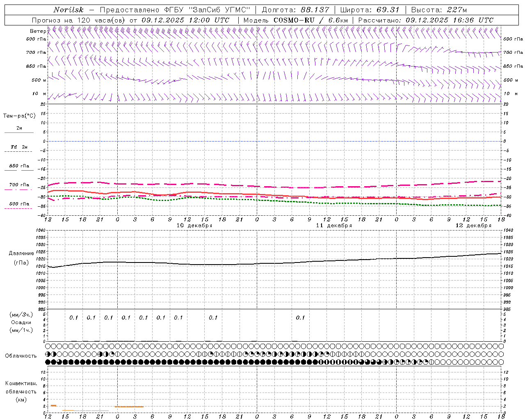Click the Облачность cloud cover label
The height and width of the screenshot is (420, 525).
click(21, 356)
